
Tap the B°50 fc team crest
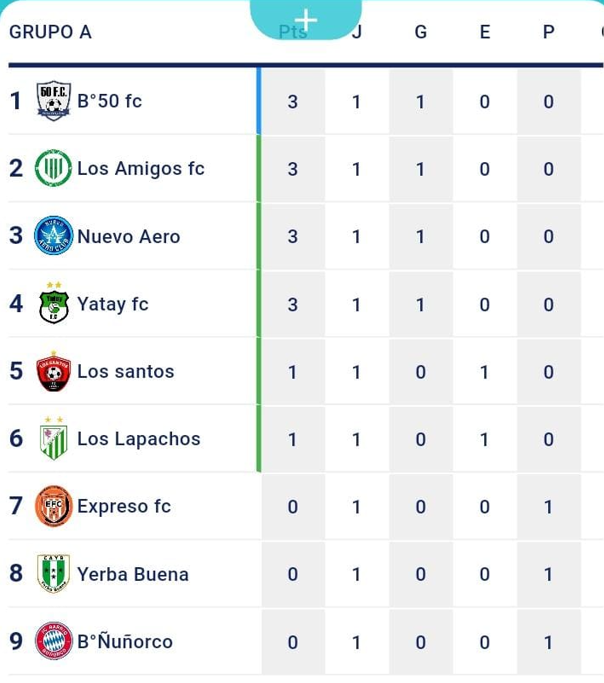pyautogui.click(x=54, y=101)
